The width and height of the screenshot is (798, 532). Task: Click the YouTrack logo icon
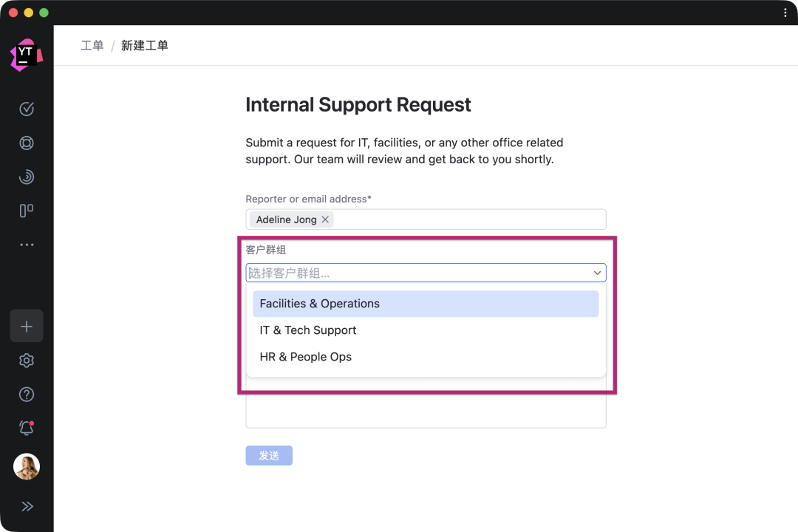tap(27, 55)
